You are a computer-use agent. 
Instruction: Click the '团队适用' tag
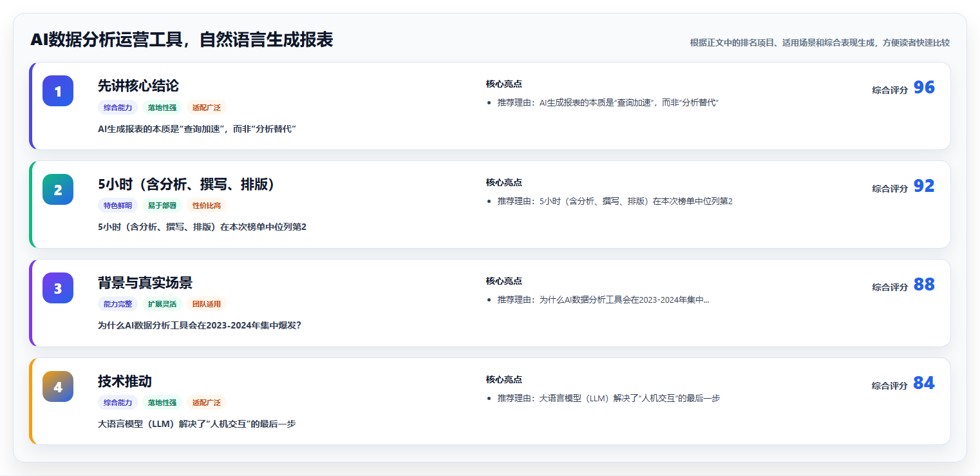click(207, 305)
